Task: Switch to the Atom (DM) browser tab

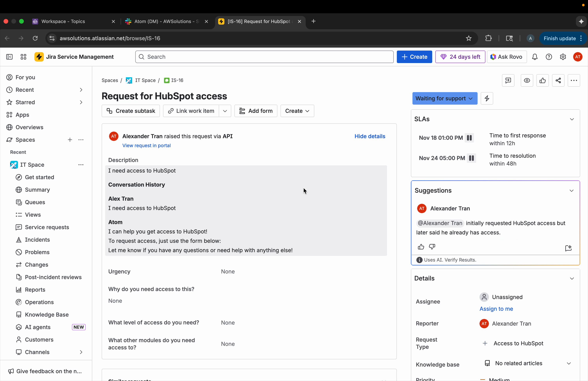Action: pyautogui.click(x=163, y=21)
